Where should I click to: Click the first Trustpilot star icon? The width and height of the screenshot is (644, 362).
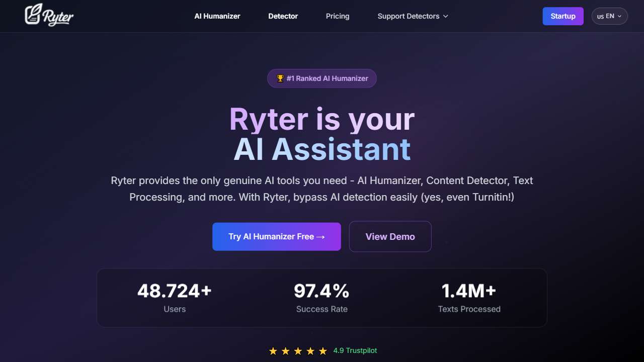tap(273, 351)
